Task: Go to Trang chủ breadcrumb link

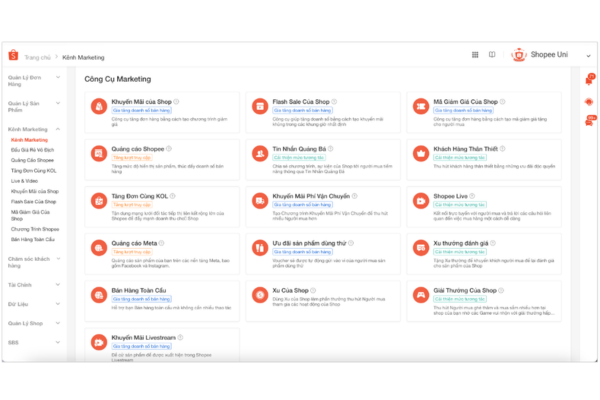Action: pos(37,57)
